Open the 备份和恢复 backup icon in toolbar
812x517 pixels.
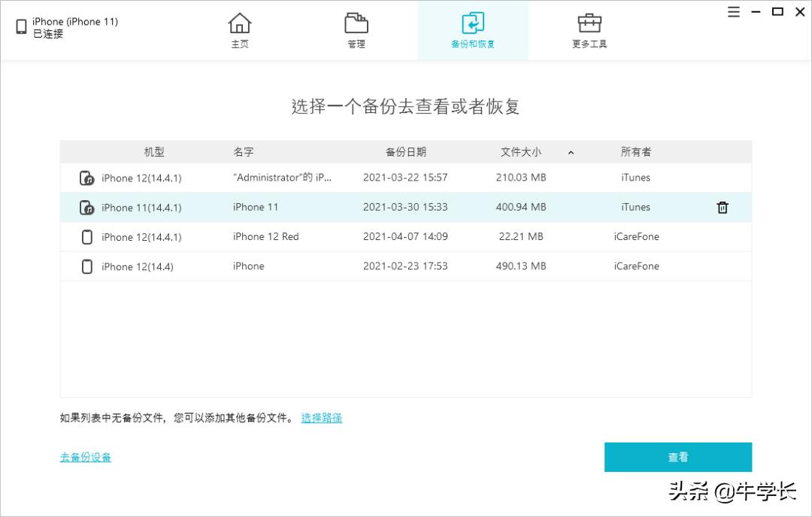(x=472, y=24)
